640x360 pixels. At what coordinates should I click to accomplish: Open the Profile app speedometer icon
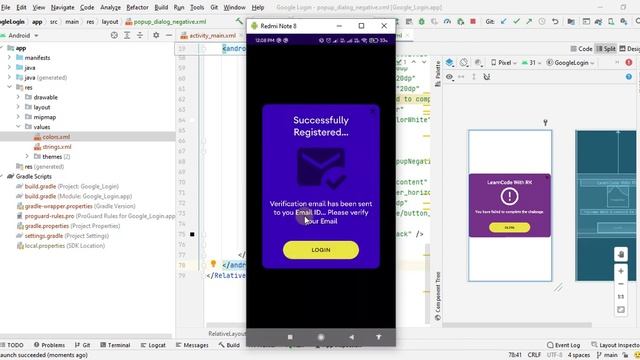click(447, 21)
